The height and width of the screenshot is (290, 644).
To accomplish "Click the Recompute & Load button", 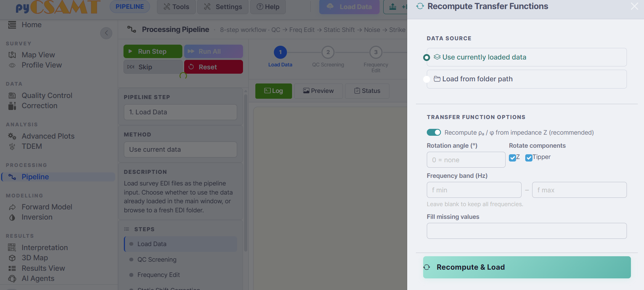I will tap(527, 267).
